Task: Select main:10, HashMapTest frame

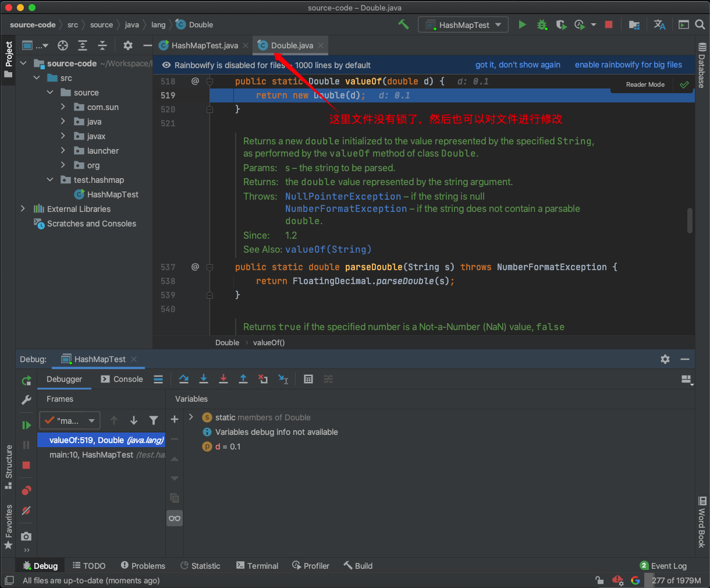Action: click(102, 455)
